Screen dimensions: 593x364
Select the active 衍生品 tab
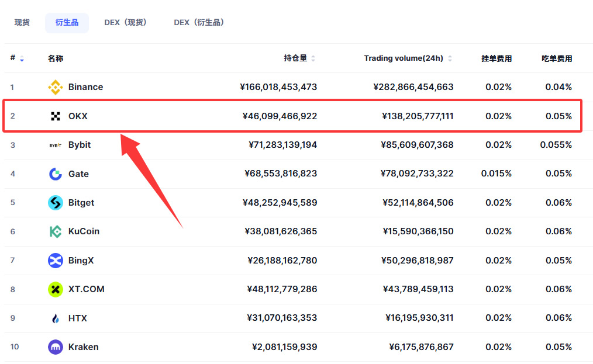point(67,23)
